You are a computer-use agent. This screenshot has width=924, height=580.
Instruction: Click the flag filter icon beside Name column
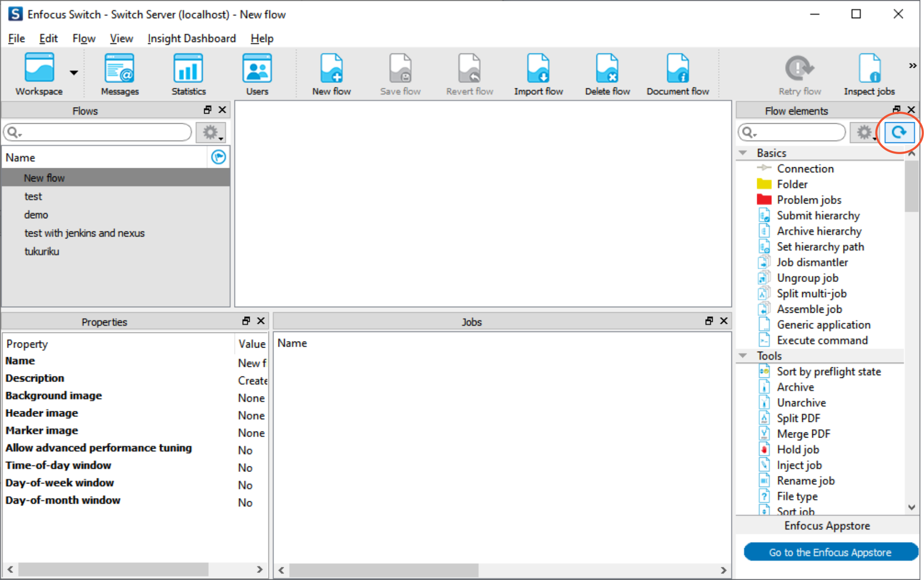tap(218, 157)
